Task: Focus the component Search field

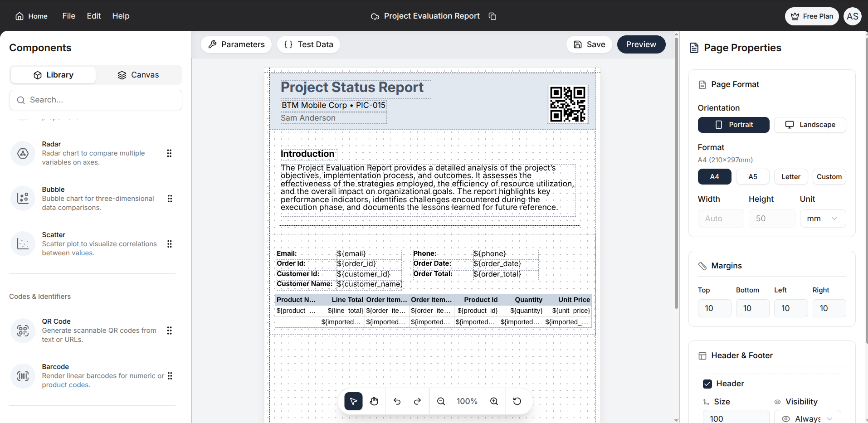Action: (x=96, y=100)
